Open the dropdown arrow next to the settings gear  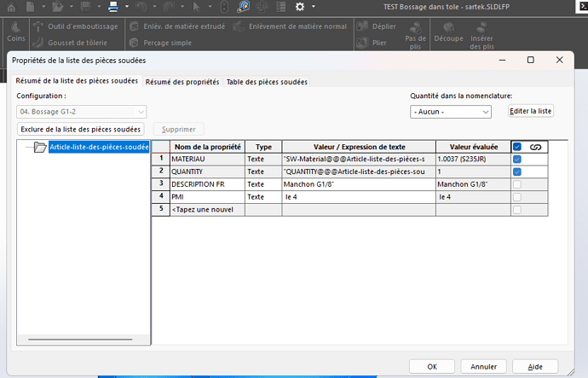coord(314,7)
